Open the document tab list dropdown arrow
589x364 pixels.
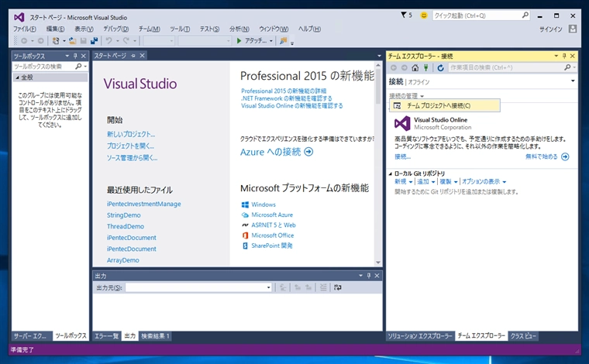point(379,56)
